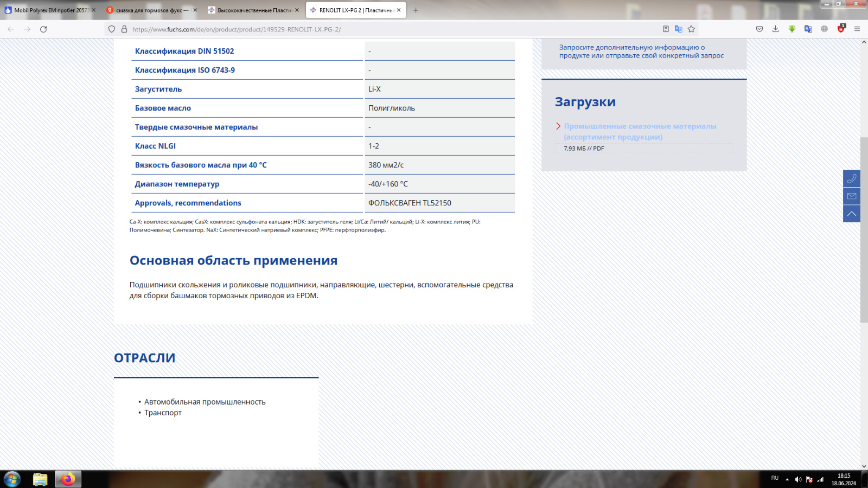Screen dimensions: 868x488
Task: Click the '1-2' NLGI value
Action: (374, 146)
